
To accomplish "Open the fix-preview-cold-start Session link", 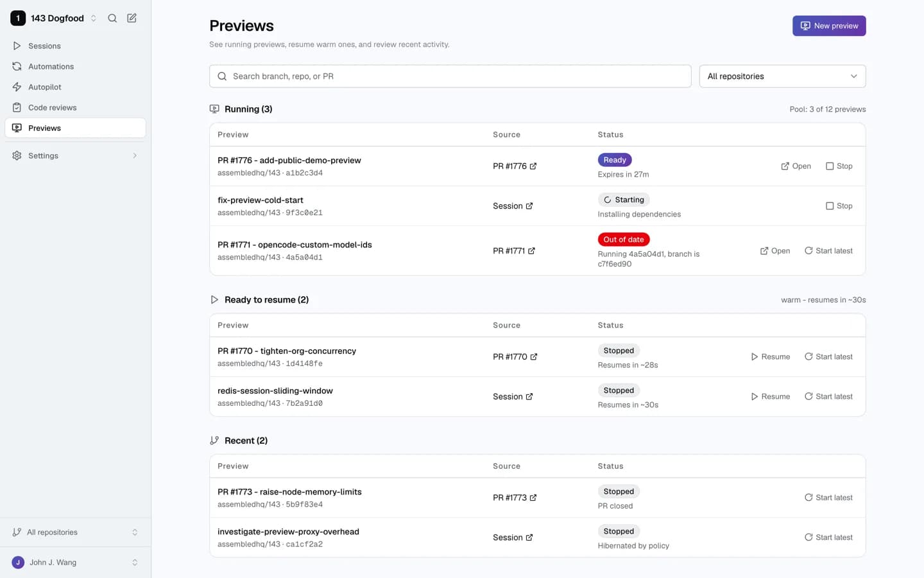I will (513, 206).
